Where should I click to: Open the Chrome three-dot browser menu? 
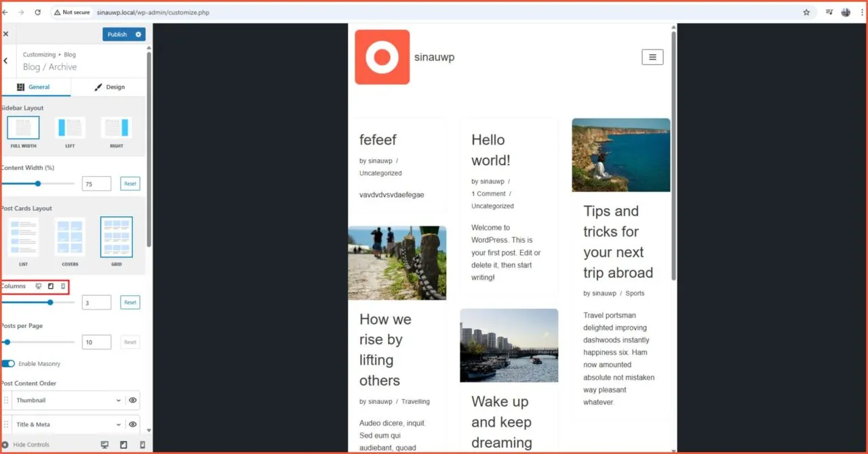pyautogui.click(x=862, y=12)
